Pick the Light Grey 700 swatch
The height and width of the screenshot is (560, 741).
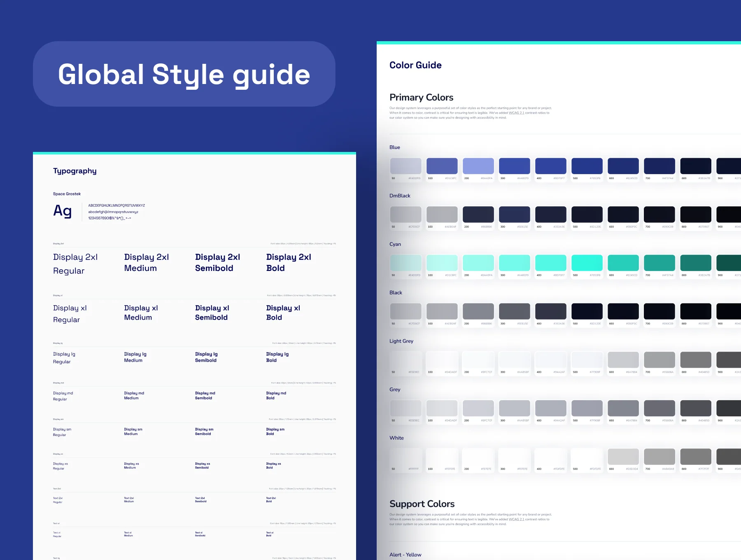pyautogui.click(x=659, y=360)
